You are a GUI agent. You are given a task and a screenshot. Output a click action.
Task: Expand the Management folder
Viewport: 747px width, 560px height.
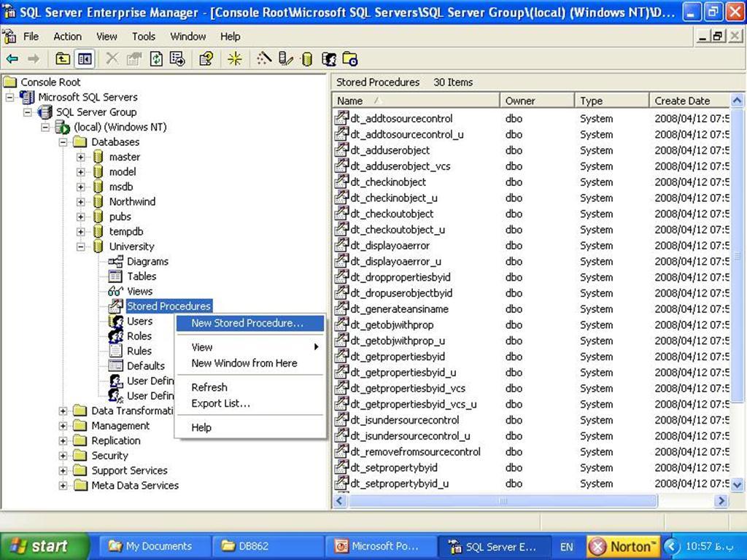point(63,426)
